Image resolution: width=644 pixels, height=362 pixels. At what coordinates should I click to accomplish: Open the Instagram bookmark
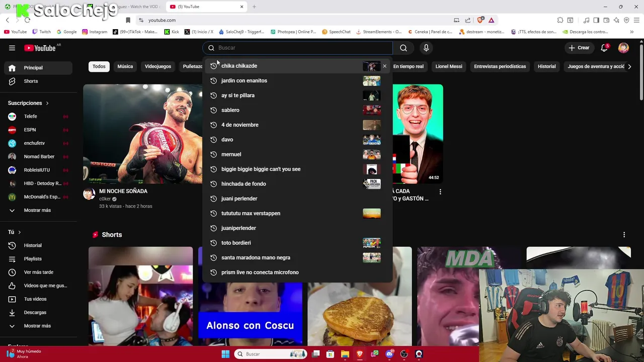95,32
